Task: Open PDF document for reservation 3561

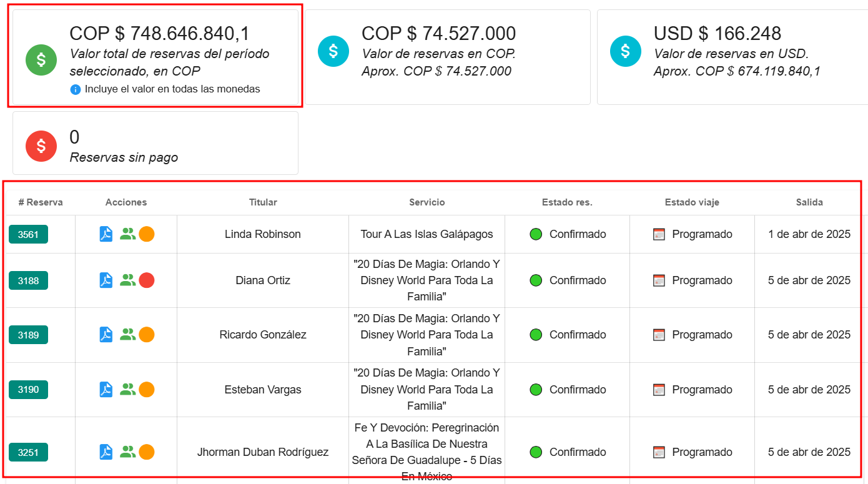Action: tap(106, 234)
